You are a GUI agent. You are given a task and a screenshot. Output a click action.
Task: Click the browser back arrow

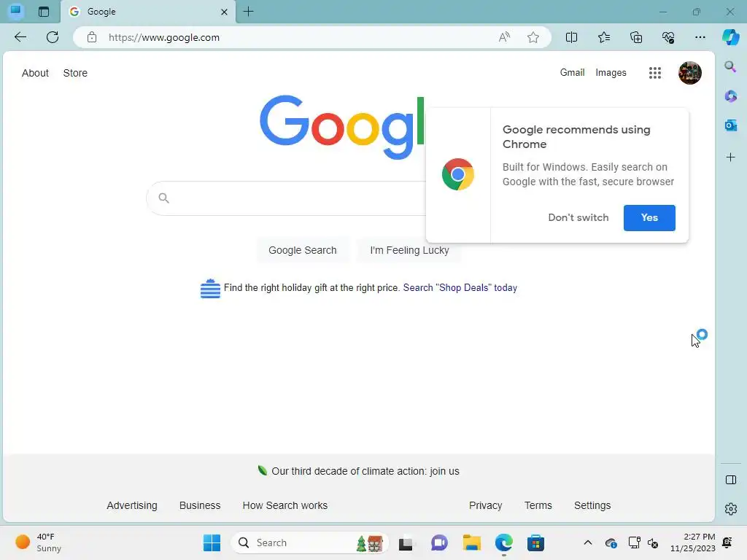click(20, 37)
